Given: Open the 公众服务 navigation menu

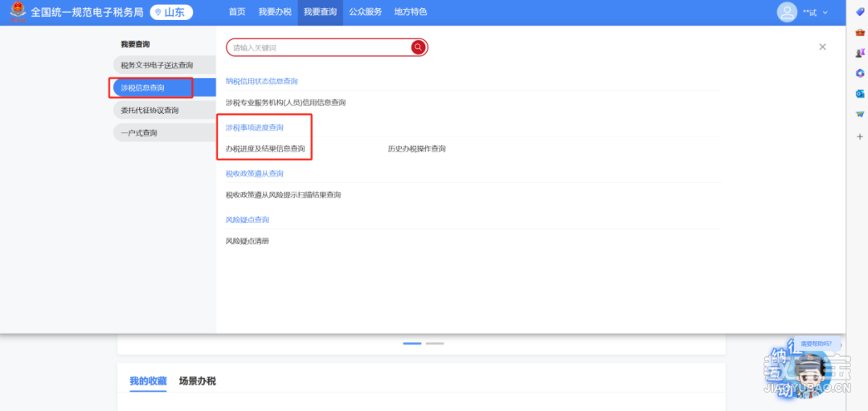Looking at the screenshot, I should pyautogui.click(x=366, y=12).
